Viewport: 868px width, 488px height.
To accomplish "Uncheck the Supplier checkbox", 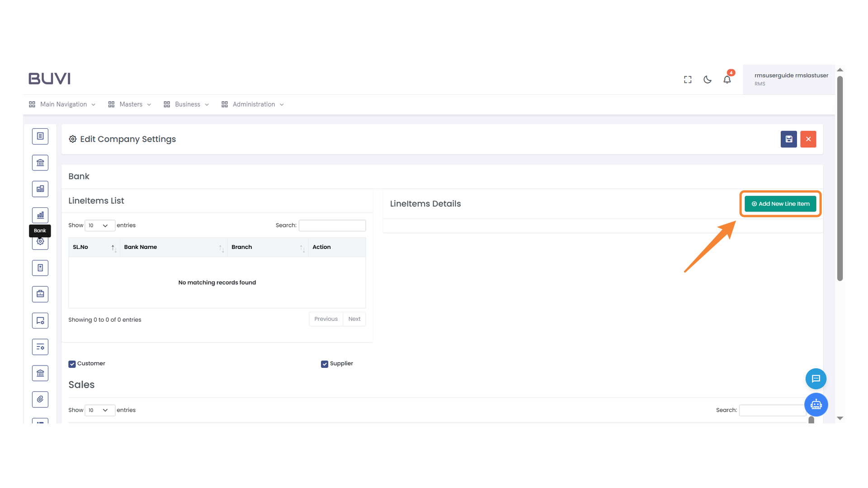I will coord(325,364).
